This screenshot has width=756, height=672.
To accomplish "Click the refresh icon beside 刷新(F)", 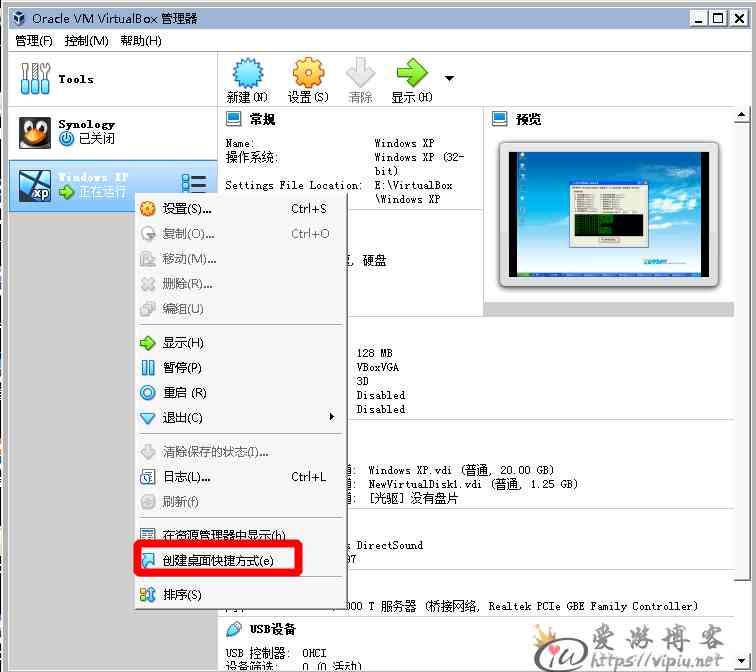I will [148, 502].
